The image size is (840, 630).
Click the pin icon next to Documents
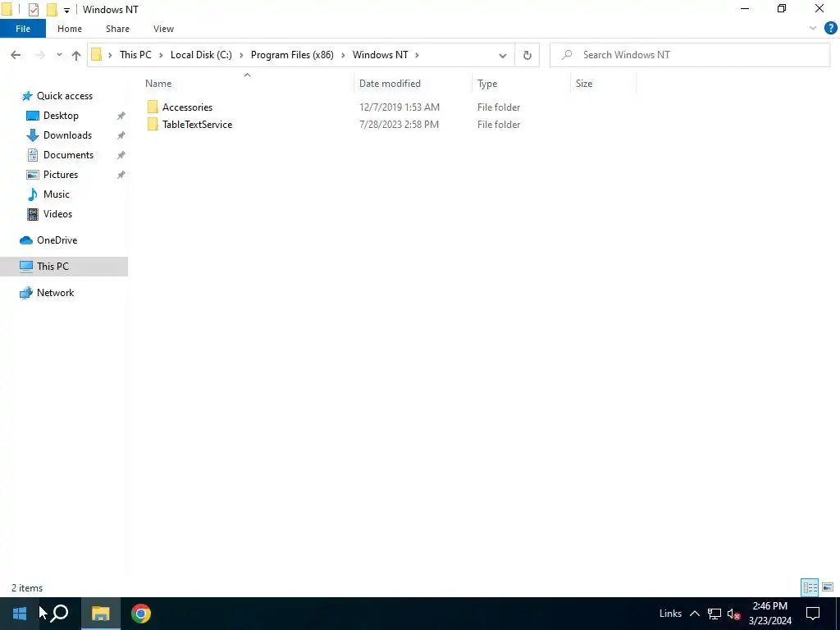point(121,155)
